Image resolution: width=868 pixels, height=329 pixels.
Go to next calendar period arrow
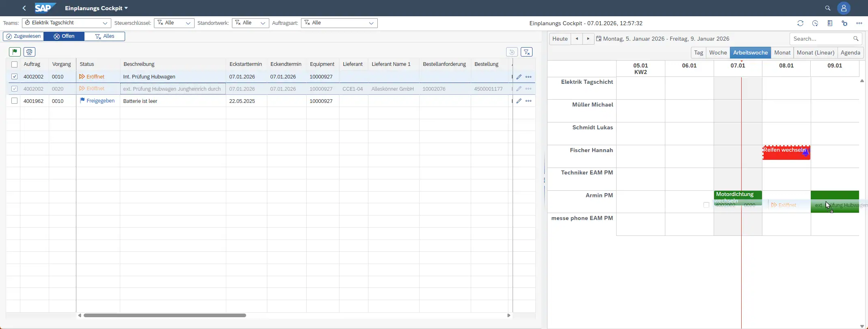coord(588,39)
